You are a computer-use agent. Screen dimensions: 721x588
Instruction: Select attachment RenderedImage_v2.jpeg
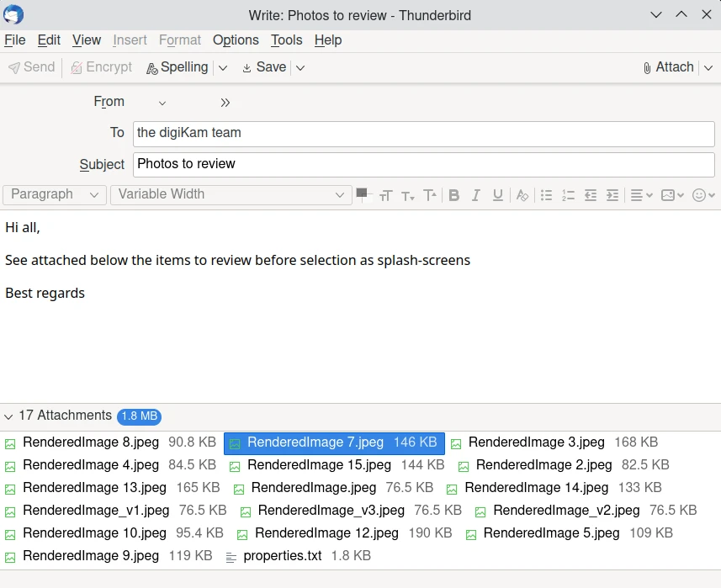coord(586,511)
